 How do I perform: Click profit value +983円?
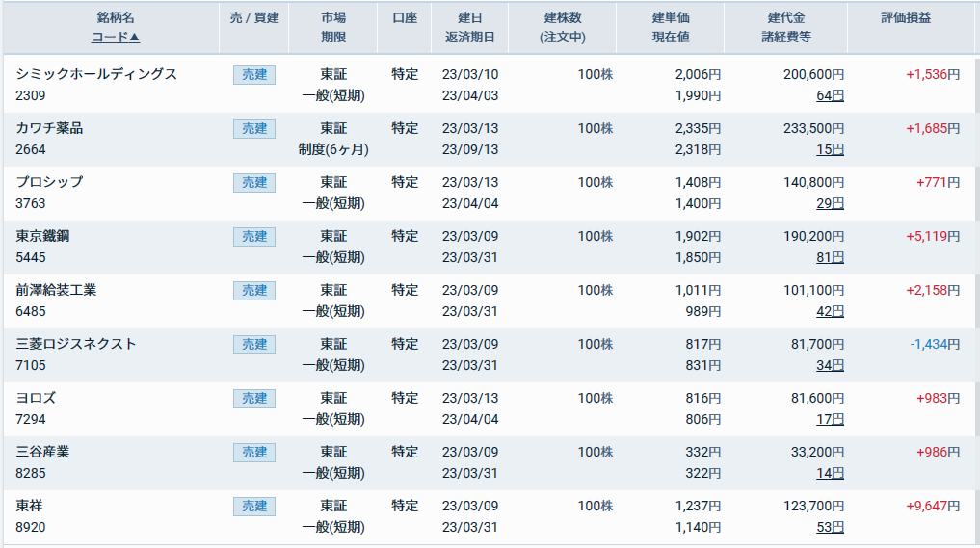pos(939,398)
